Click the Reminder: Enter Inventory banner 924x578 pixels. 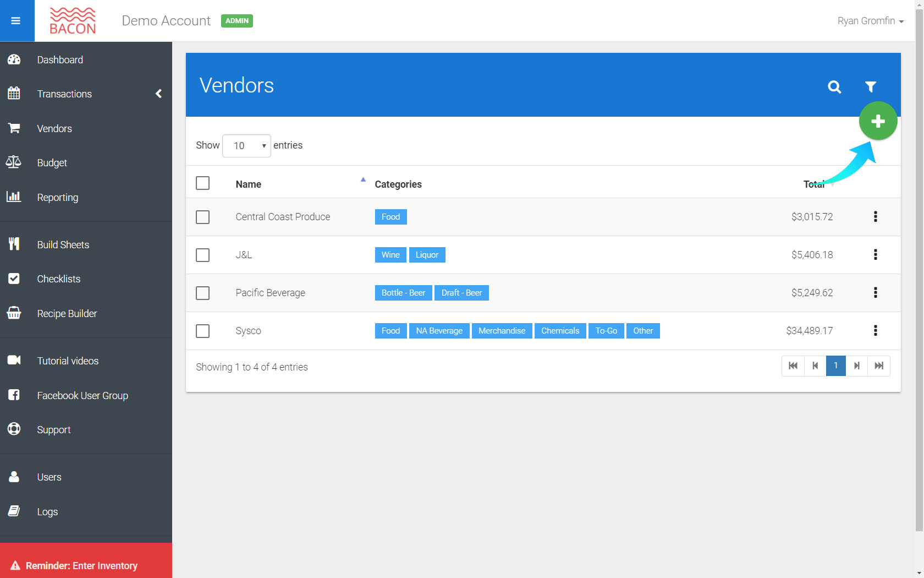pos(86,560)
